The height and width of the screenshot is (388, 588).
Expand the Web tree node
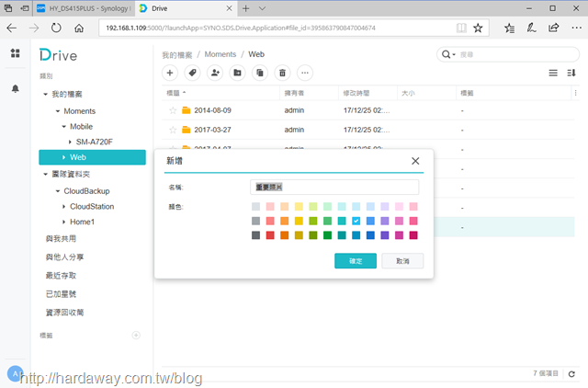tap(63, 157)
